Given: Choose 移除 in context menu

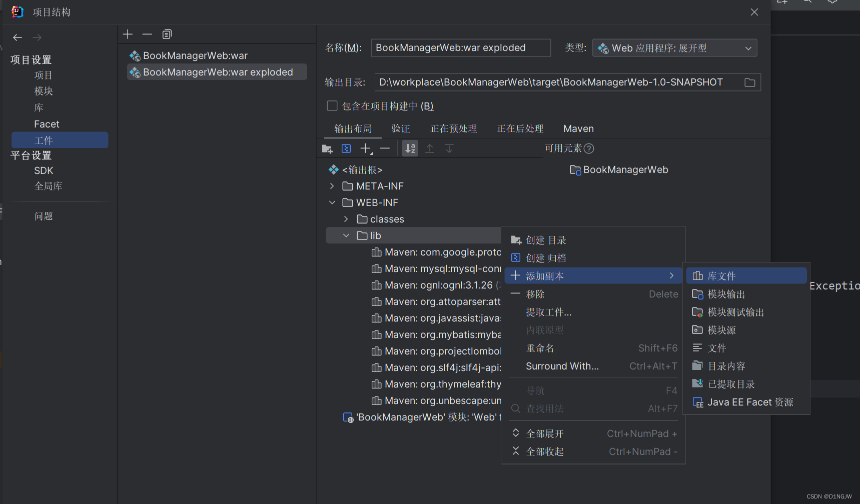Looking at the screenshot, I should tap(593, 294).
